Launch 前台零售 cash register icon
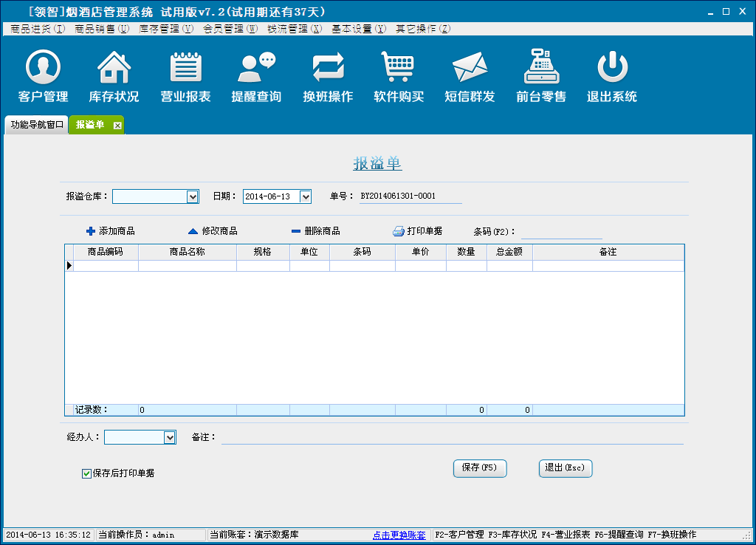This screenshot has width=756, height=545. click(541, 68)
